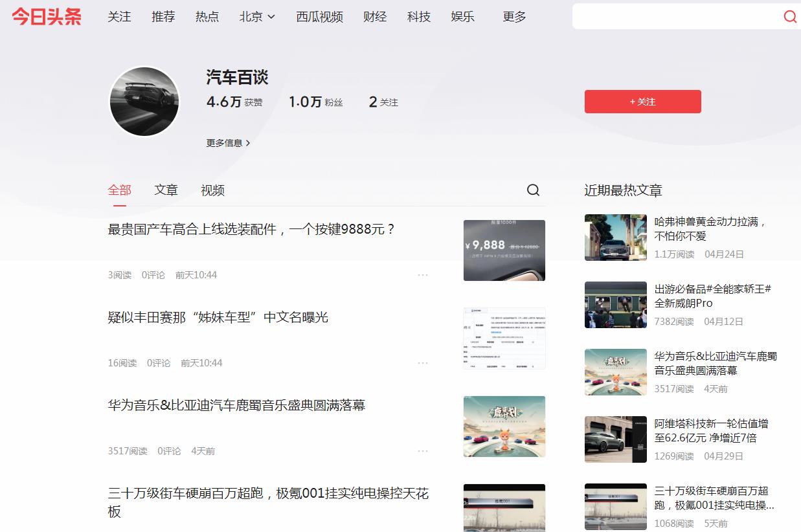Click the 4.6万 获赞 stat
Viewport: 801px width, 532px height.
coord(234,102)
